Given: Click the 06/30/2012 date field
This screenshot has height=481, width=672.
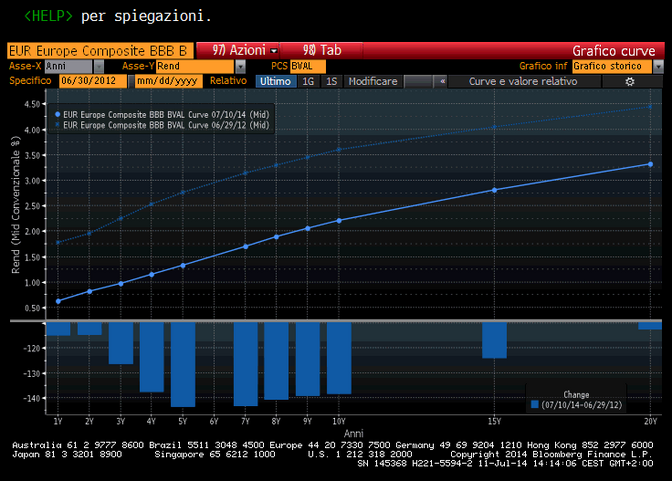Looking at the screenshot, I should tap(91, 81).
